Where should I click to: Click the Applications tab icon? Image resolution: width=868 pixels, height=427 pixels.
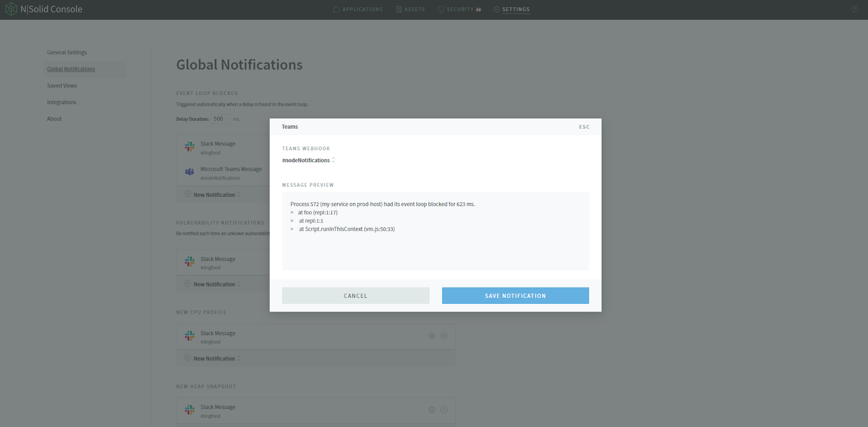coord(336,9)
